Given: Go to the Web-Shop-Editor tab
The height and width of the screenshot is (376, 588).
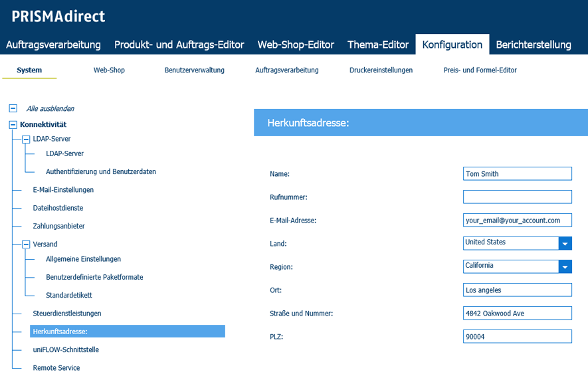Looking at the screenshot, I should pos(296,45).
